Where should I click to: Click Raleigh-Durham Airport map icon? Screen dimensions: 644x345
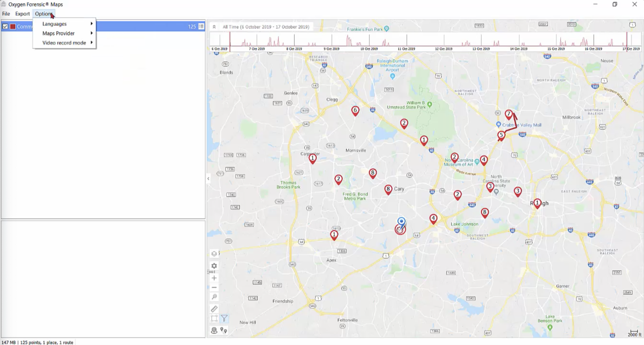392,76
